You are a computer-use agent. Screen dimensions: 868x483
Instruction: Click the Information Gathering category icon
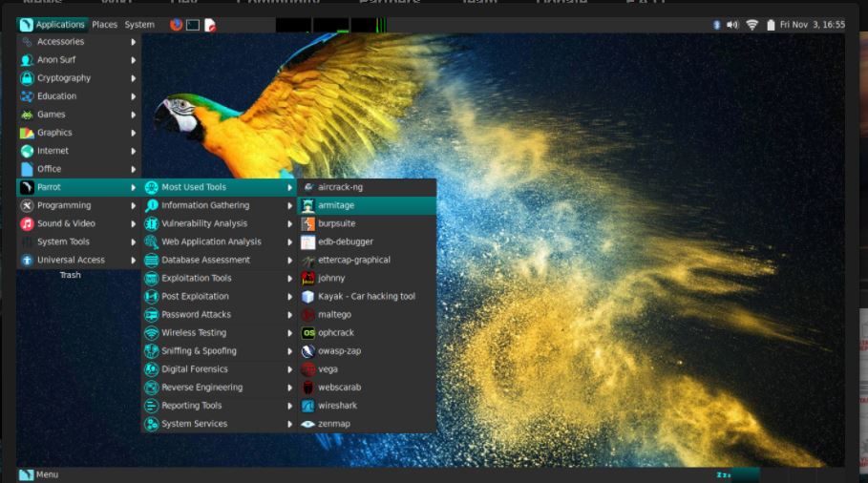click(x=151, y=205)
